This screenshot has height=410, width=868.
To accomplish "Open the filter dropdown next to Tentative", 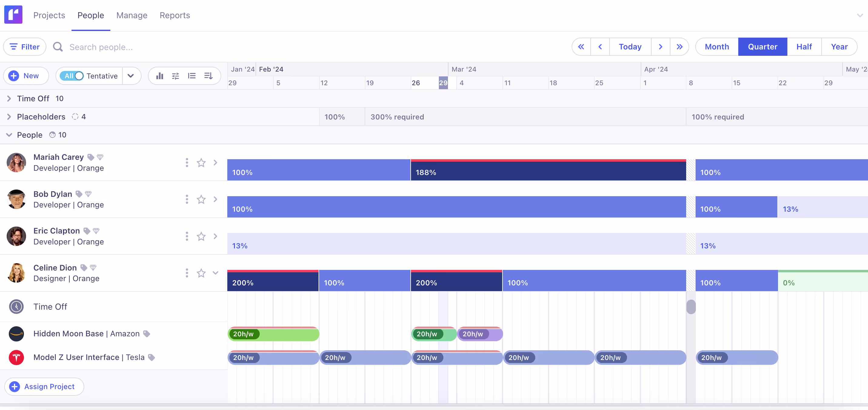I will click(131, 76).
